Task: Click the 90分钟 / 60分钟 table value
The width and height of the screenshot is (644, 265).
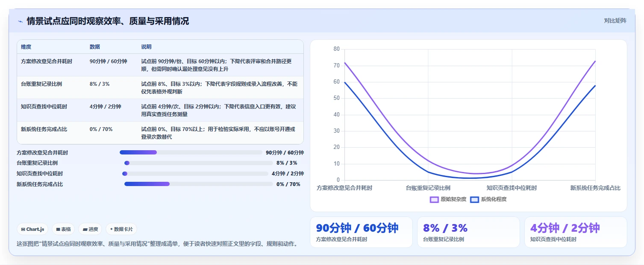Action: [x=109, y=61]
